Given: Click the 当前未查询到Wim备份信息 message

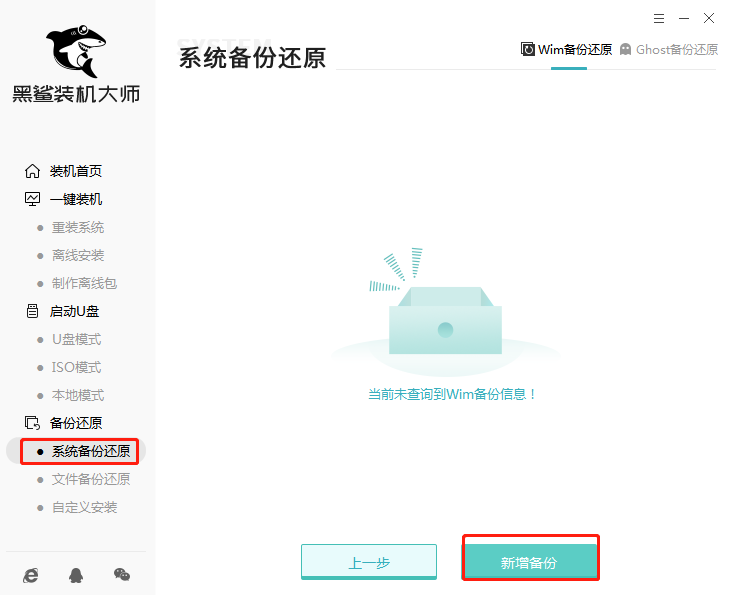Looking at the screenshot, I should (452, 394).
